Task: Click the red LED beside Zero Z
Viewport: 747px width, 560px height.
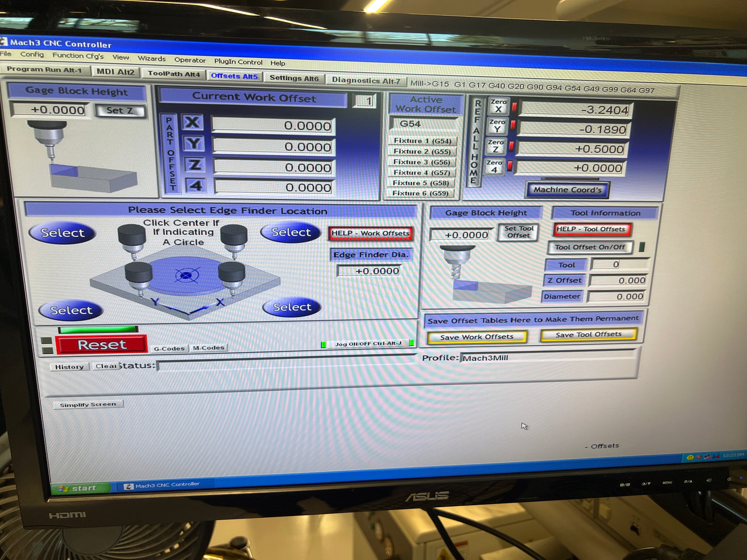Action: (511, 146)
